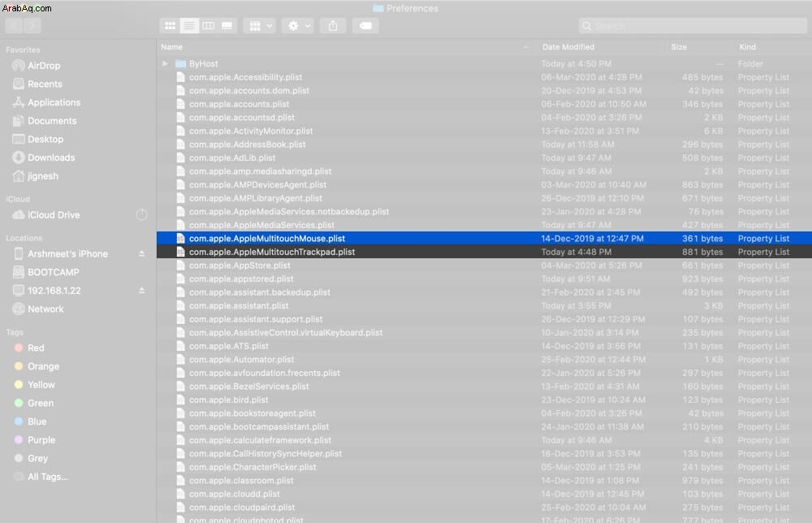Select com.apple.AddressBook.plist

tap(484, 145)
